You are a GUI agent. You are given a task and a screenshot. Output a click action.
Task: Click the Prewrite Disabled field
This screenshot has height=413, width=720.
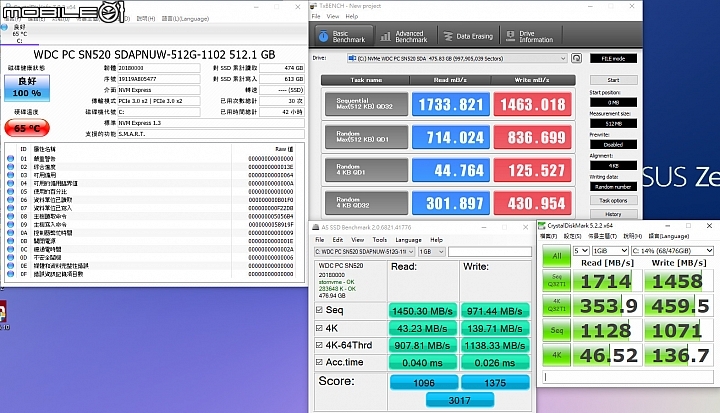[613, 145]
